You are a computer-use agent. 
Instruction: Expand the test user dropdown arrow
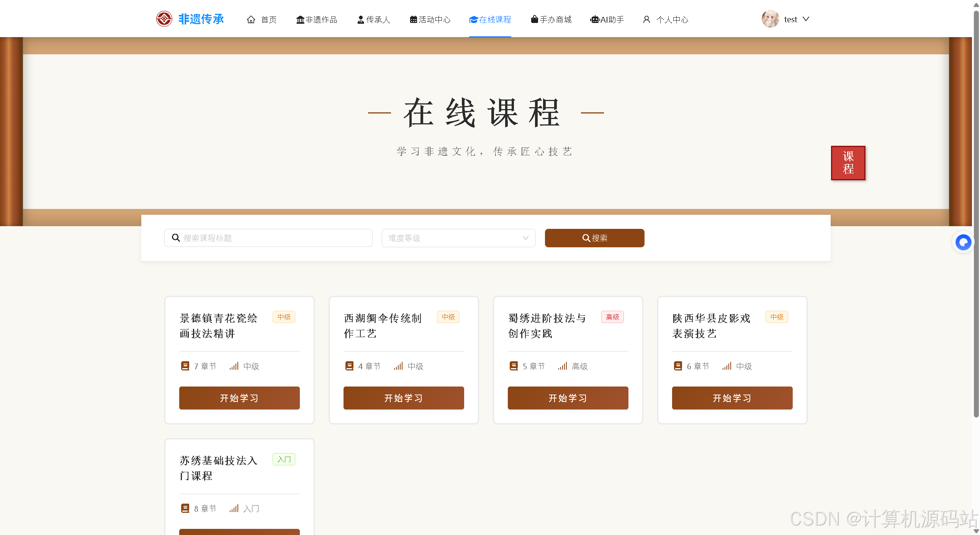(806, 19)
